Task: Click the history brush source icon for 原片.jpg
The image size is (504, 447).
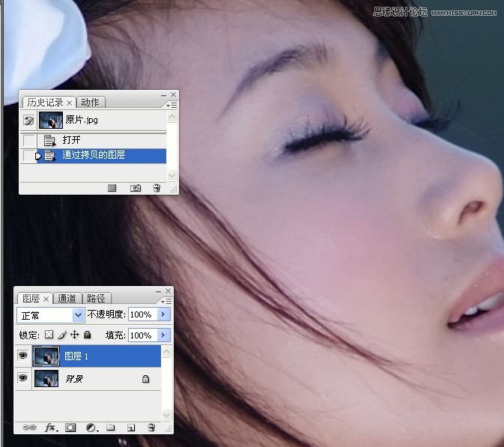Action: [29, 121]
